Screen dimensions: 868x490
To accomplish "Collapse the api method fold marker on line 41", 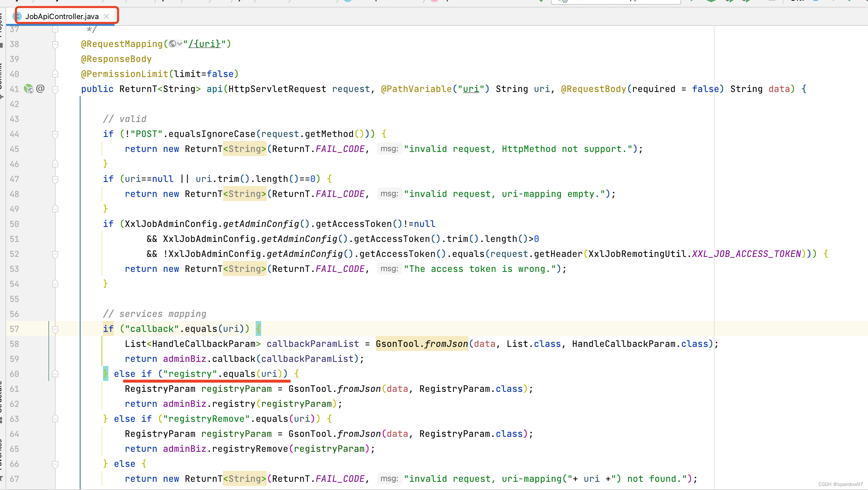I will click(55, 89).
